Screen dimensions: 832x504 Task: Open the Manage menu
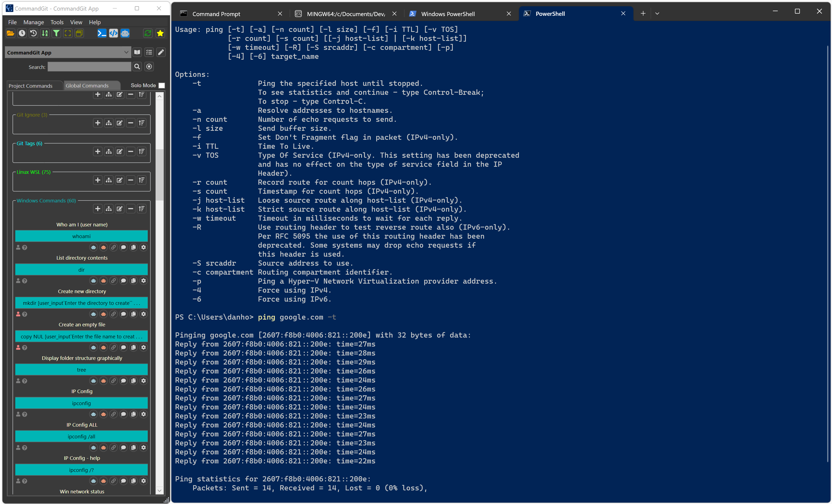pos(34,22)
